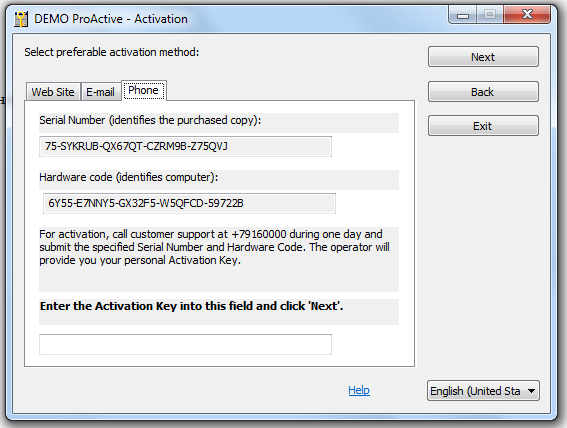Expand language list via dropdown arrow
The height and width of the screenshot is (428, 567).
[531, 391]
